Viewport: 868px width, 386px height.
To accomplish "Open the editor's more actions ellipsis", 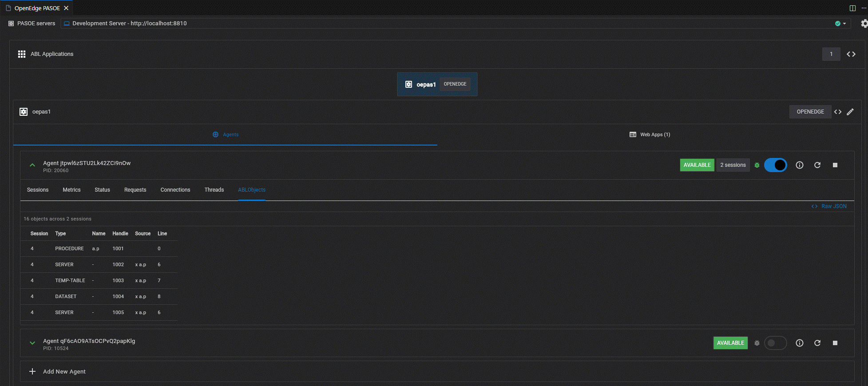I will click(x=864, y=8).
